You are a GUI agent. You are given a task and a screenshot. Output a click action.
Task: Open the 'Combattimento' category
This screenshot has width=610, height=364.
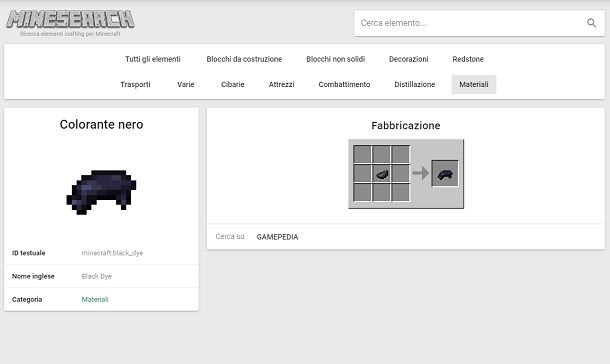click(x=344, y=84)
